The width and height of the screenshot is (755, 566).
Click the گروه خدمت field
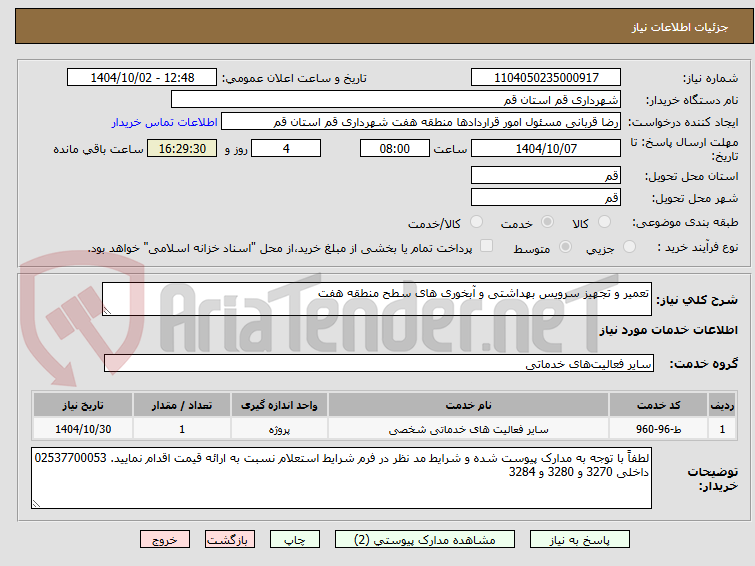click(379, 363)
